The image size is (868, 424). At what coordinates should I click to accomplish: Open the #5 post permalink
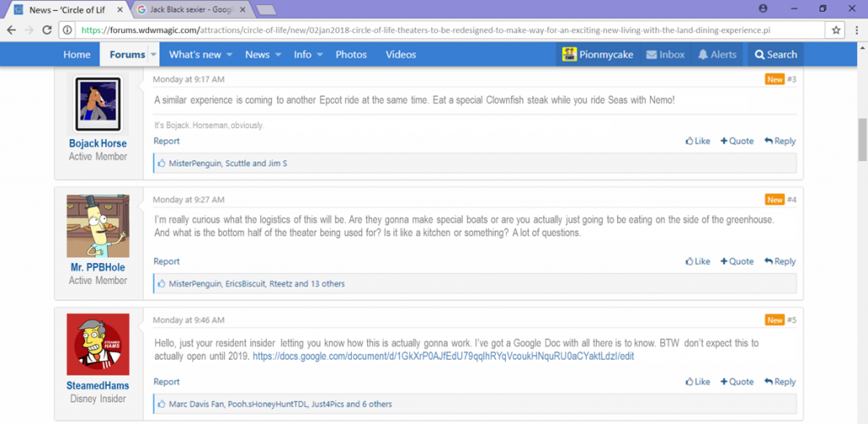tap(792, 320)
